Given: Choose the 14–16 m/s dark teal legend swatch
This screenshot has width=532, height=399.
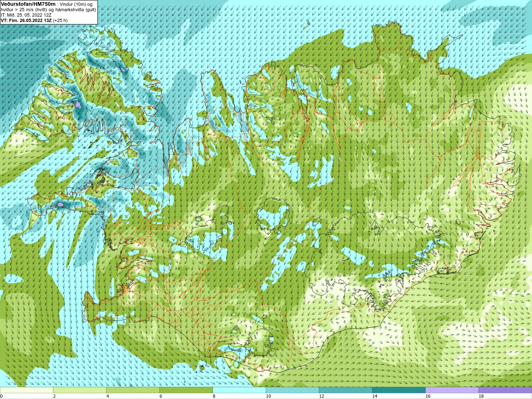Looking at the screenshot, I should point(399,390).
